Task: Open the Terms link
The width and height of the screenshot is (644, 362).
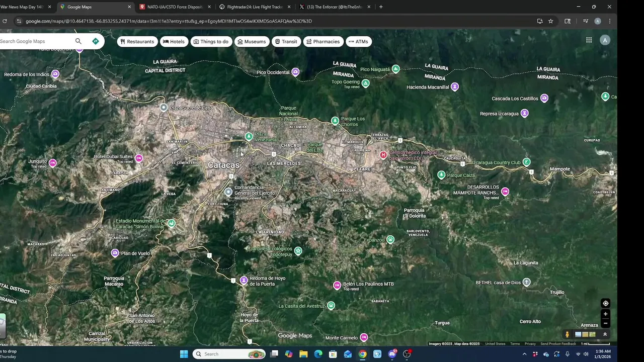Action: (x=515, y=344)
